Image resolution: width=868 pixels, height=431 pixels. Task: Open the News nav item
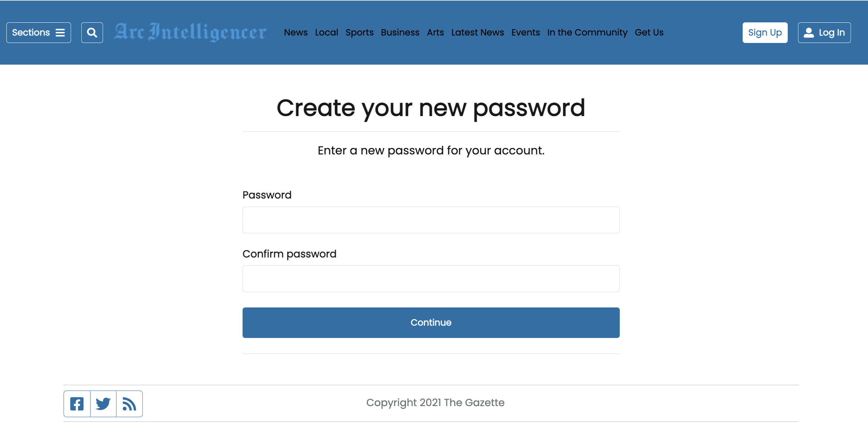pos(296,32)
